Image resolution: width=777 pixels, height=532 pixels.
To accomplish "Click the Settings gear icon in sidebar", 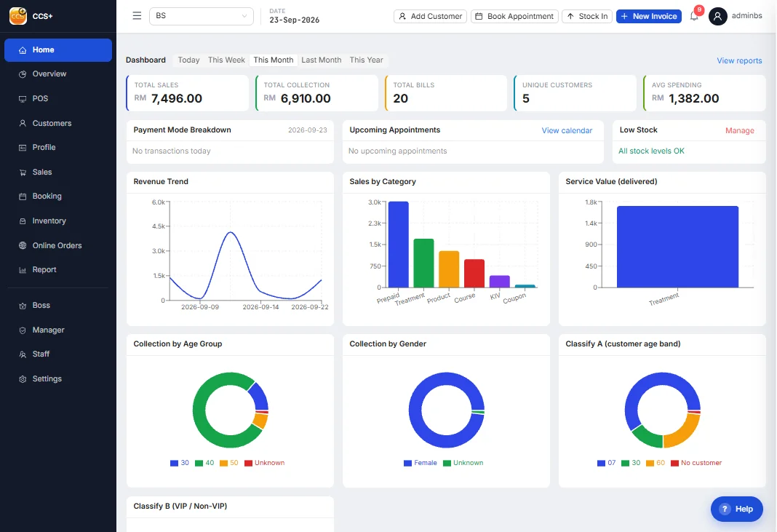I will (x=23, y=378).
